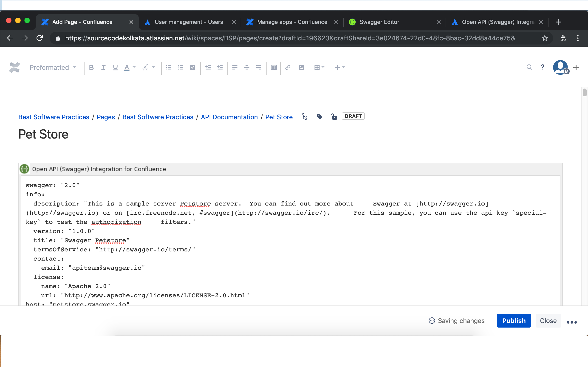Image resolution: width=588 pixels, height=367 pixels.
Task: Open the API Documentation breadcrumb link
Action: point(229,117)
